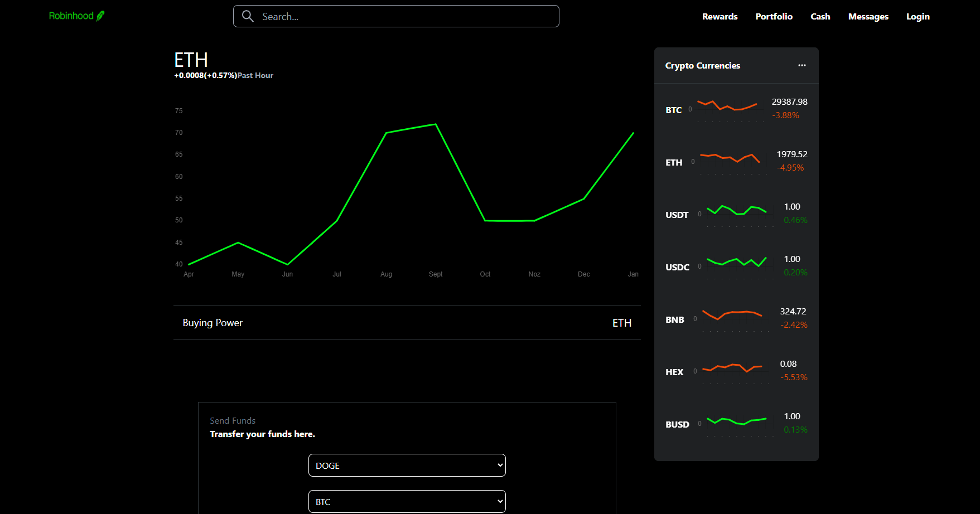Select the USDC label in the list
Viewport: 980px width, 514px height.
(677, 268)
